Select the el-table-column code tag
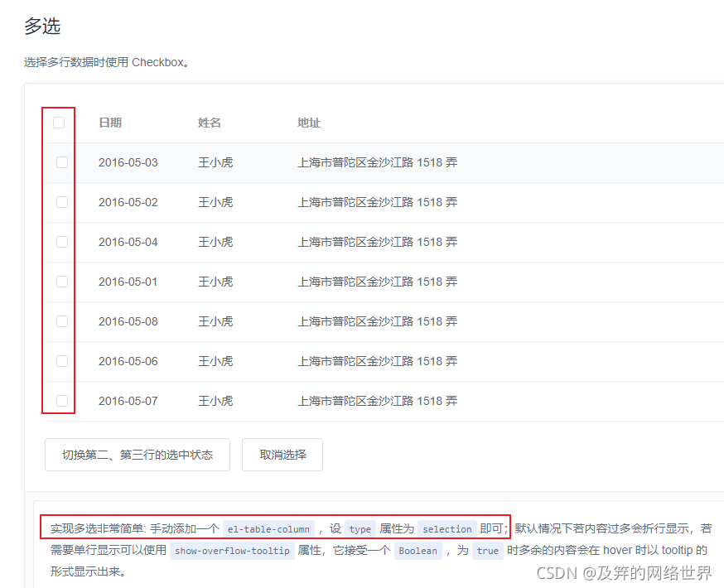 (268, 528)
